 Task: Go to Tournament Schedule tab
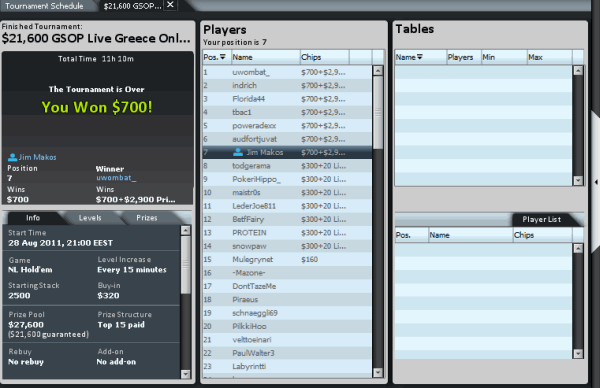[x=44, y=6]
